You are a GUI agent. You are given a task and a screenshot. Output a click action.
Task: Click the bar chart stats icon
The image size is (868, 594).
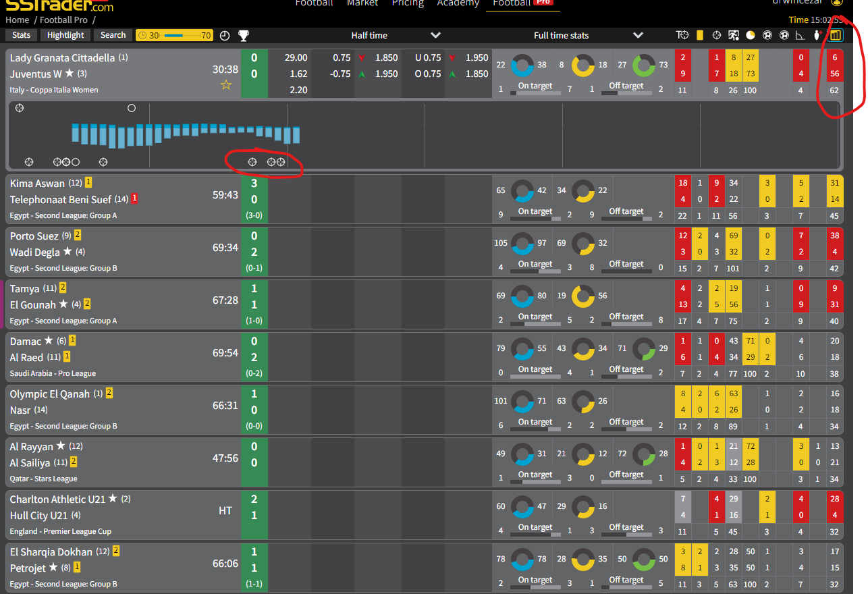836,35
